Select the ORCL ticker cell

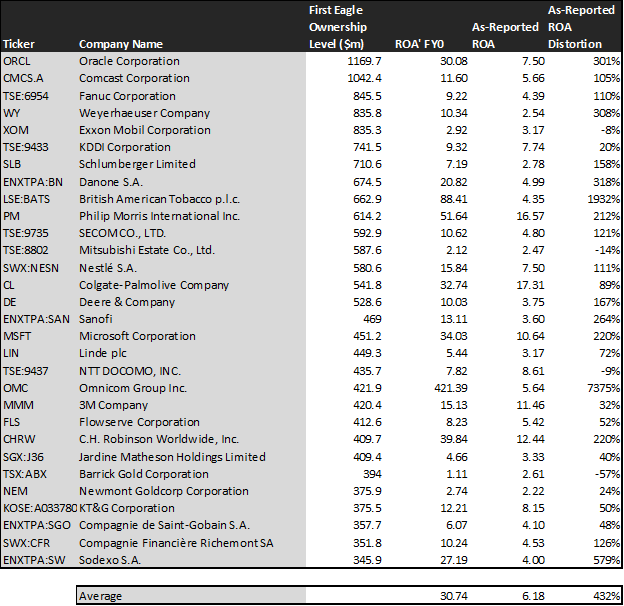coord(17,61)
